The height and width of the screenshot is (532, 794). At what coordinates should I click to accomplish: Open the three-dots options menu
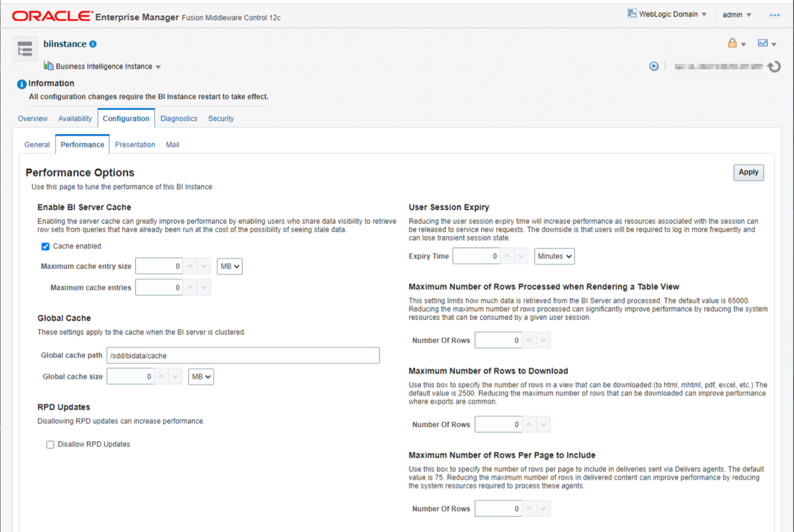[x=774, y=15]
